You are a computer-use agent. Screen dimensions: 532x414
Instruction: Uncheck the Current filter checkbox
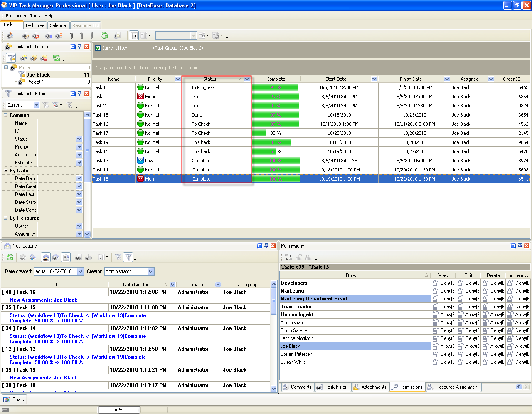click(x=98, y=48)
